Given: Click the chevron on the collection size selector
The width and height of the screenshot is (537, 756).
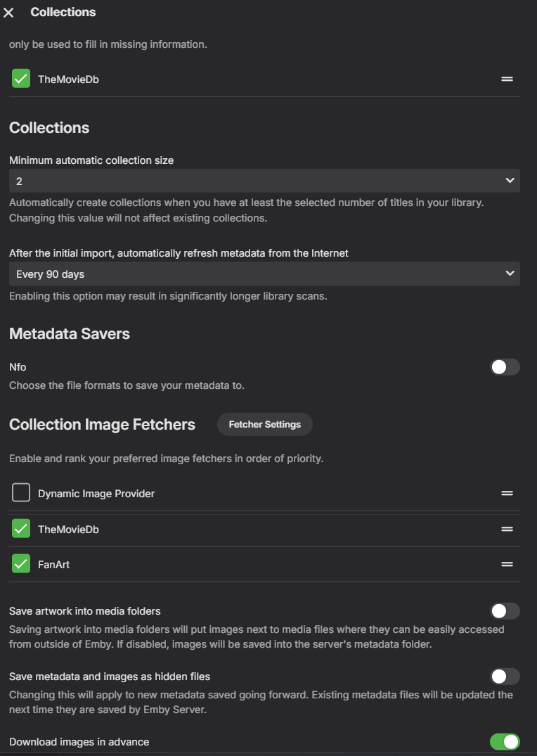Looking at the screenshot, I should click(511, 181).
